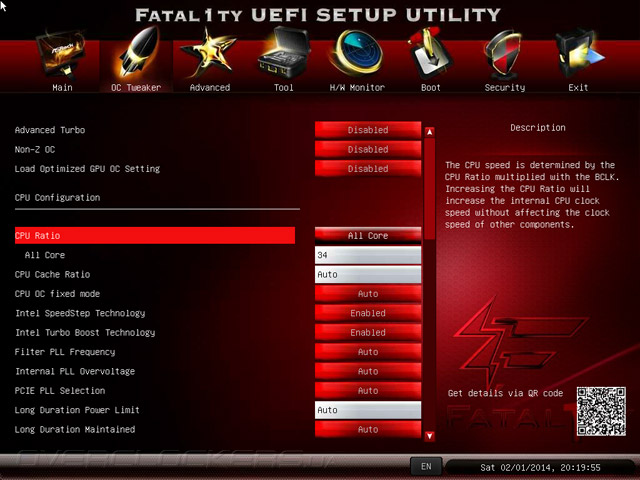Screen dimensions: 640x480
Task: Select Load Optimized GPU OC Setting label
Action: tap(87, 169)
